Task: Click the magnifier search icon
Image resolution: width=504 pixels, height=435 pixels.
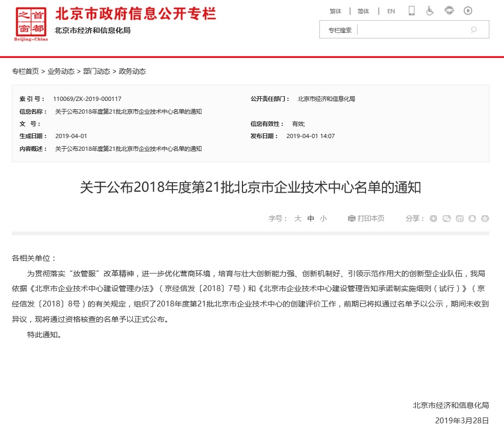Action: point(474,30)
